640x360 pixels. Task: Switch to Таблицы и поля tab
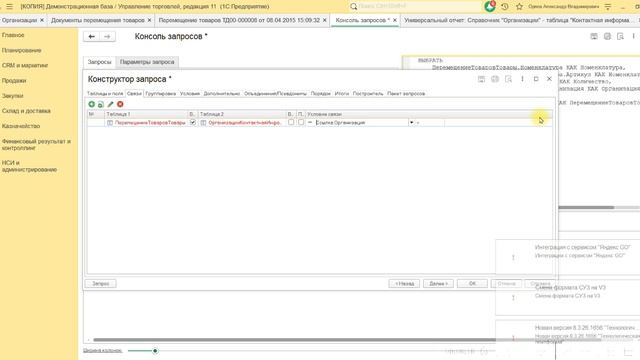[105, 93]
